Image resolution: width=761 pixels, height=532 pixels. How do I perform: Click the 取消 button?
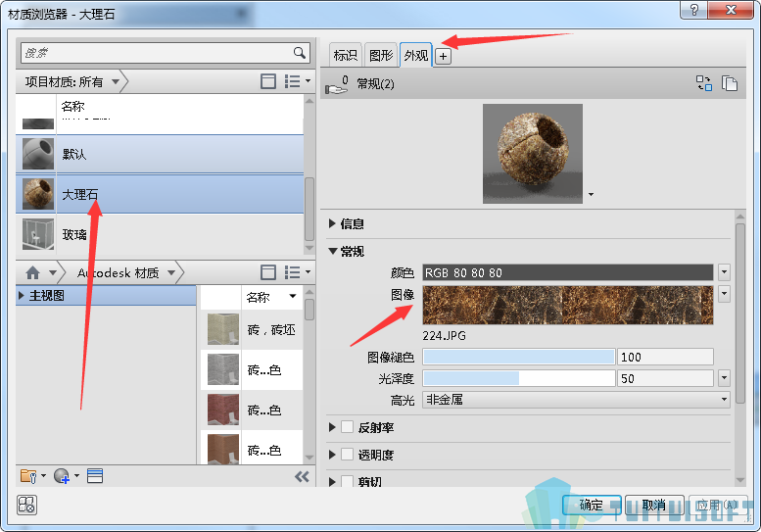coord(653,506)
